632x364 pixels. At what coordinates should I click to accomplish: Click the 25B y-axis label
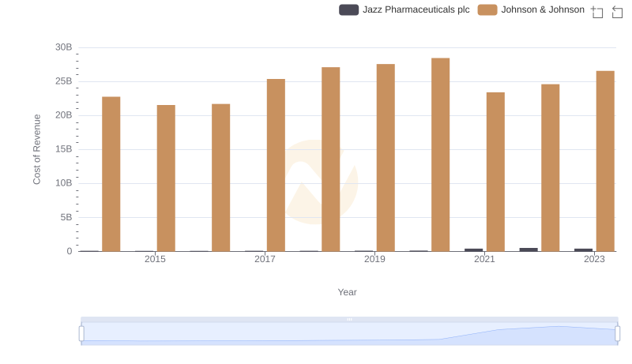pos(64,81)
